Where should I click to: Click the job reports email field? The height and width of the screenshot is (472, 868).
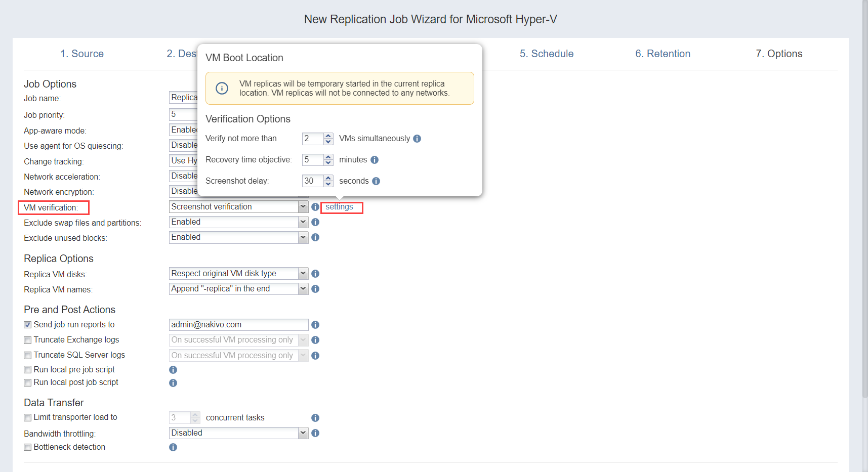238,325
